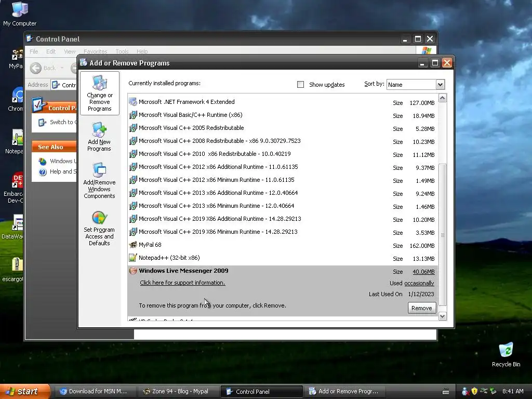Select the Embarcadero Dev-C++ desktop shortcut

[15, 188]
